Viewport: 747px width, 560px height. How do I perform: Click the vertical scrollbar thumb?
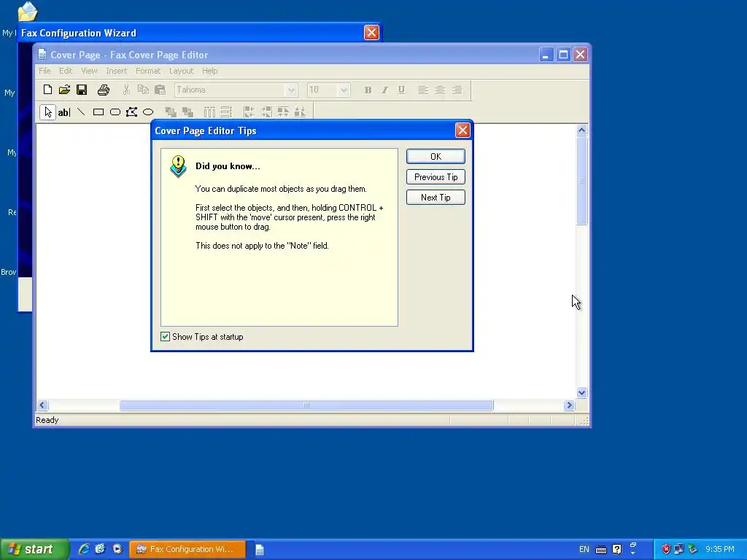pyautogui.click(x=581, y=181)
